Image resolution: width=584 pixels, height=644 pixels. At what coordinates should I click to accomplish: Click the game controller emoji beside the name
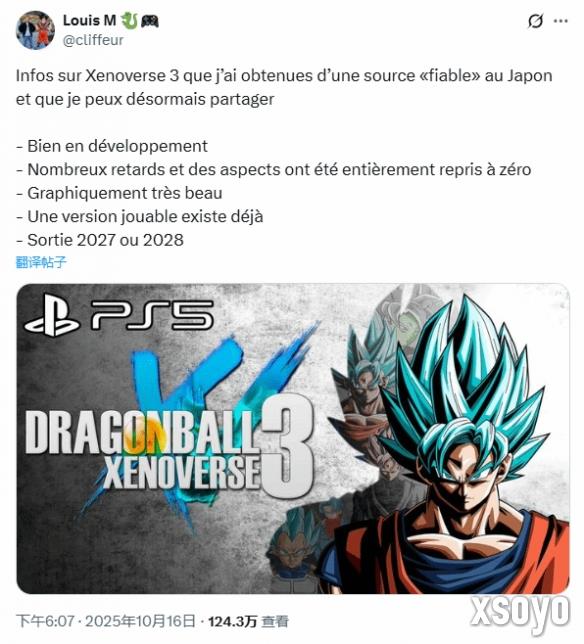pyautogui.click(x=149, y=21)
